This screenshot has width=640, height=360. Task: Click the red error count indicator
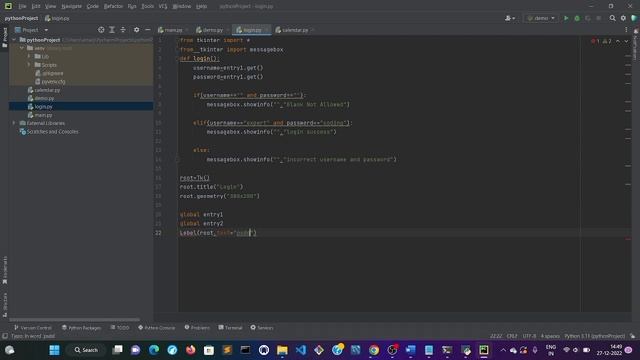(595, 41)
